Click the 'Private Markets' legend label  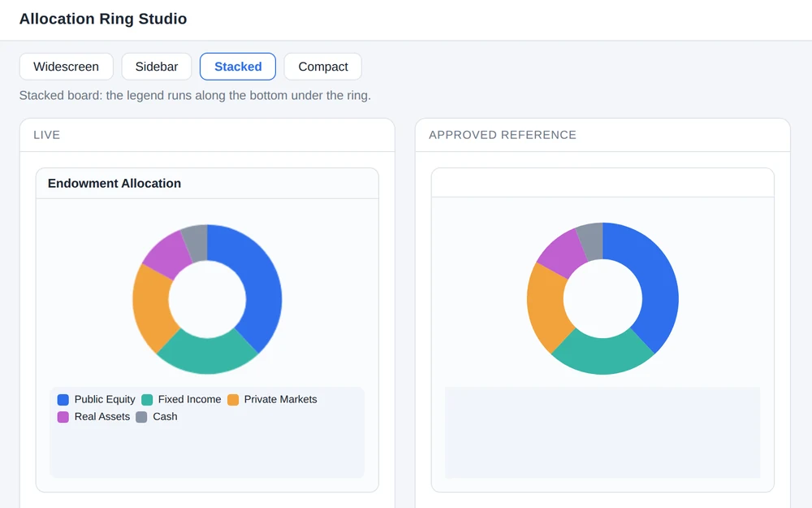click(x=280, y=399)
